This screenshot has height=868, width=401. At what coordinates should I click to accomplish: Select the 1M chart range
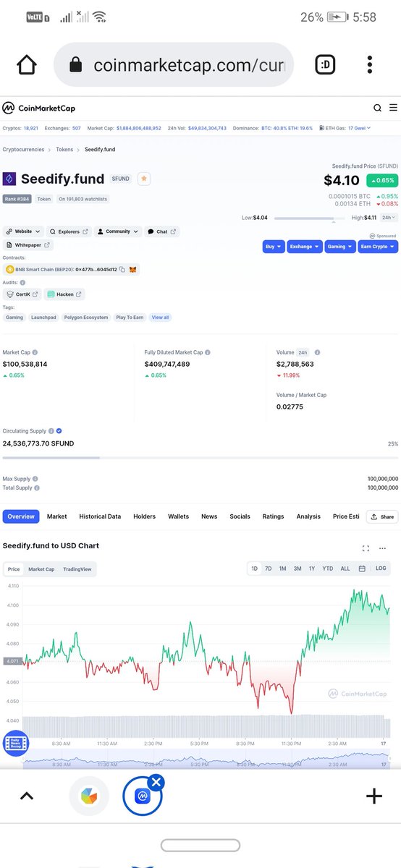pos(282,569)
